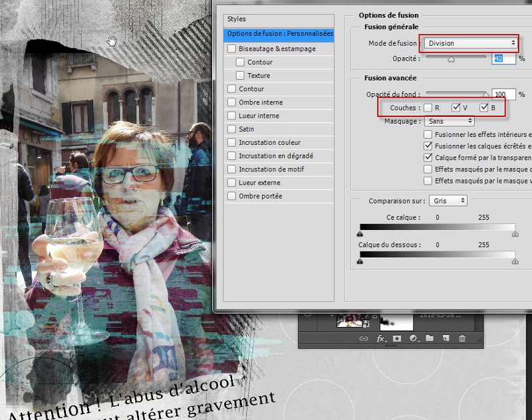Delete layer with the trash icon
The height and width of the screenshot is (420, 532).
[462, 339]
